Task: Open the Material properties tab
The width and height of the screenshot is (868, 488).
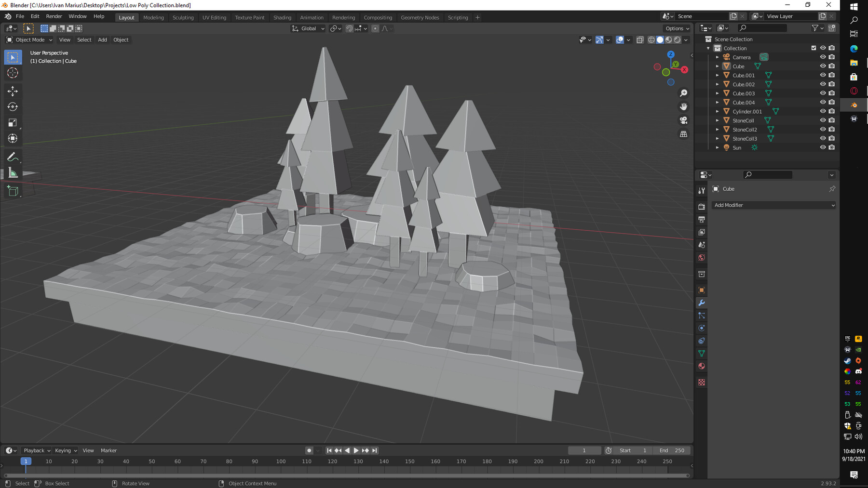Action: click(702, 366)
